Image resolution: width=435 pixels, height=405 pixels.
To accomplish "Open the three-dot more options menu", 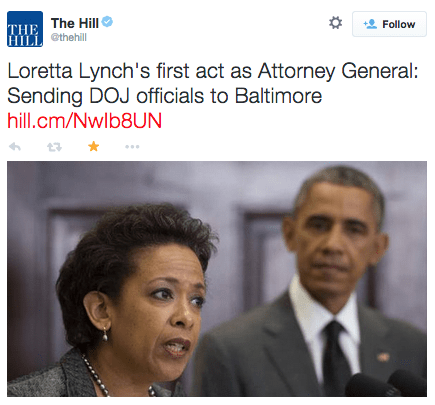I will coord(132,147).
